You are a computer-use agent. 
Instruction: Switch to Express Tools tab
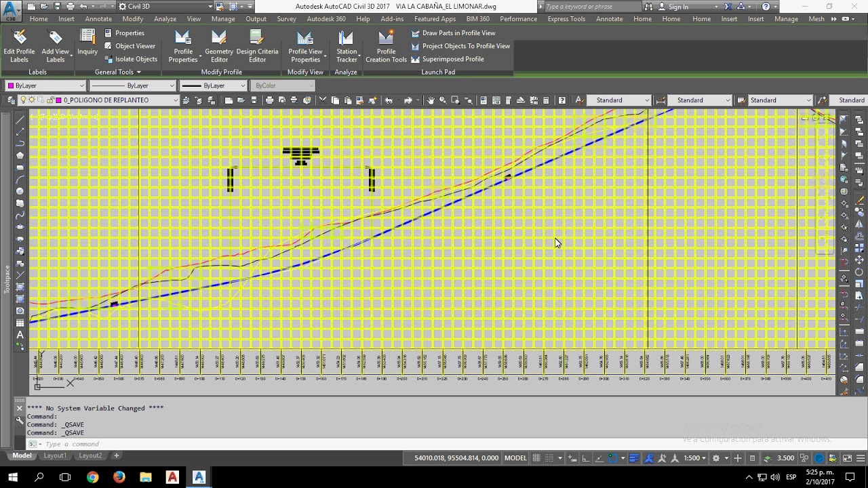click(566, 19)
